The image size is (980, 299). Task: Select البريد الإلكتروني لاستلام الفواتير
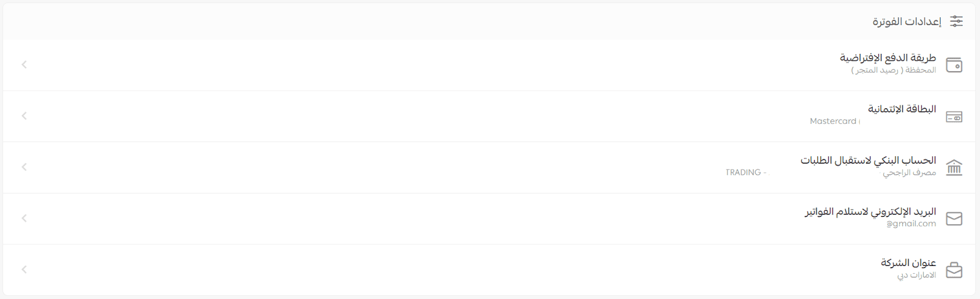870,212
